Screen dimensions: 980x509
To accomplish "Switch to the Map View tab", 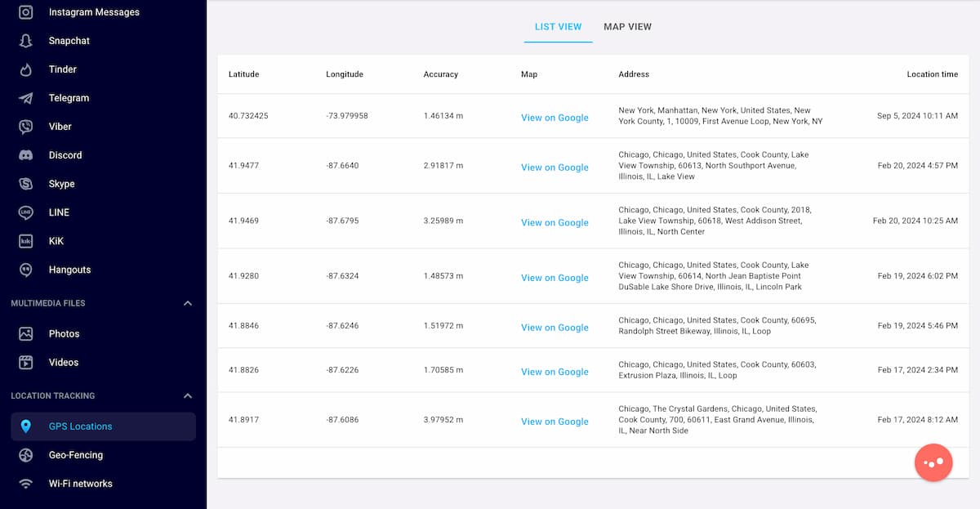I will (x=627, y=27).
